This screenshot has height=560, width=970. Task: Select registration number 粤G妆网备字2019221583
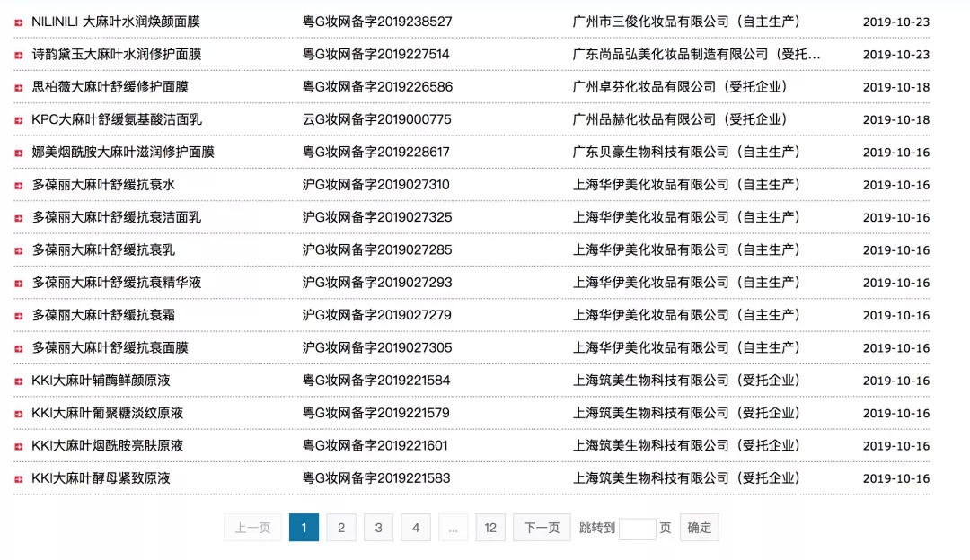coord(376,478)
